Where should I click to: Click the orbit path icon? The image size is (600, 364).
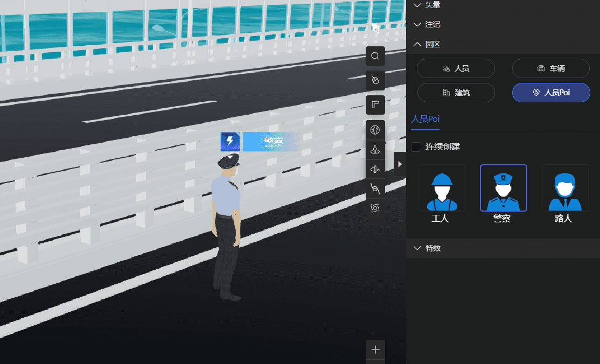pyautogui.click(x=375, y=188)
